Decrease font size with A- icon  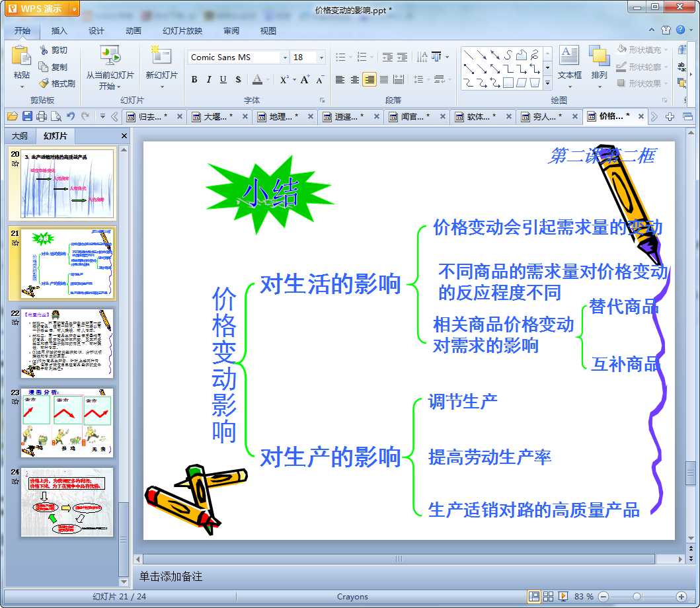coord(320,79)
